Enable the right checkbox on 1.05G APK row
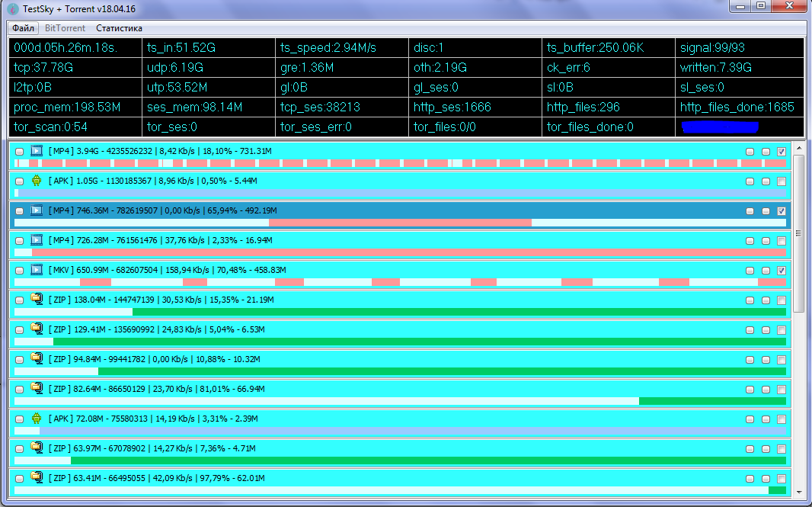The width and height of the screenshot is (812, 507). 781,181
